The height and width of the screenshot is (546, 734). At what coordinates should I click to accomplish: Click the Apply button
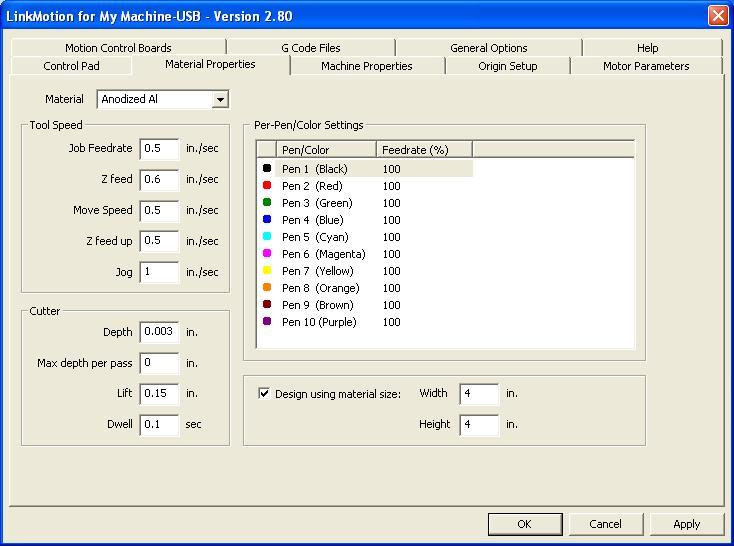pos(687,524)
